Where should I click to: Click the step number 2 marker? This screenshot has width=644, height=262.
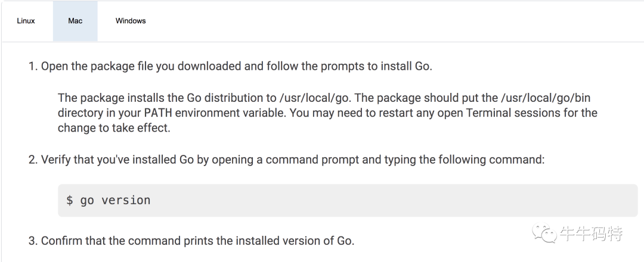[32, 160]
